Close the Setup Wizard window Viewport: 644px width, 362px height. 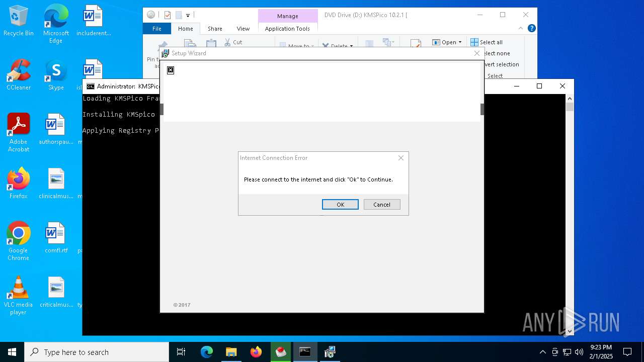point(477,53)
